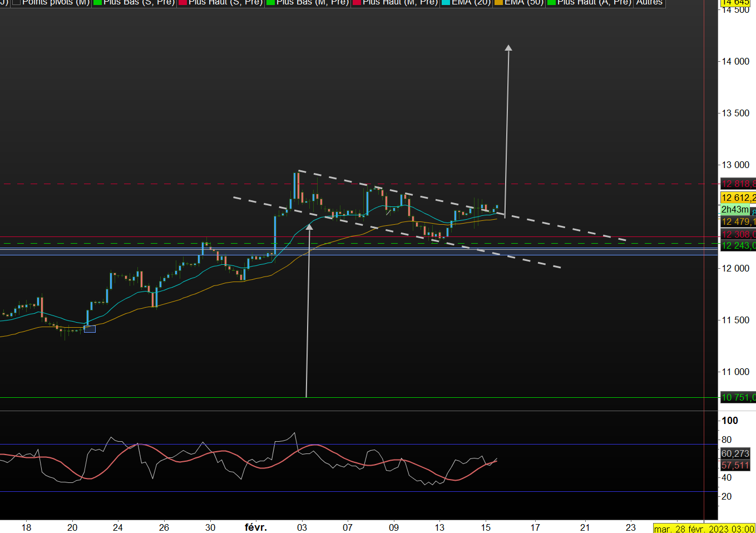
Task: Click the Autres button in the legend bar
Action: point(650,3)
